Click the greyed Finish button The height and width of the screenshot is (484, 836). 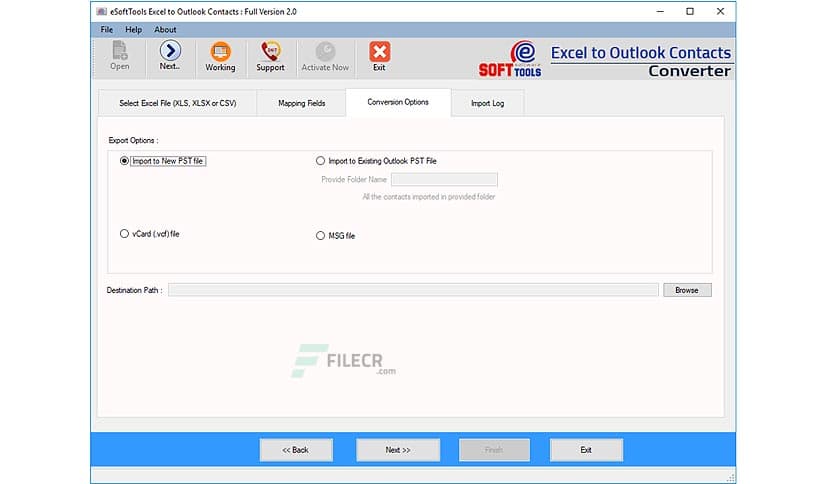pyautogui.click(x=494, y=450)
